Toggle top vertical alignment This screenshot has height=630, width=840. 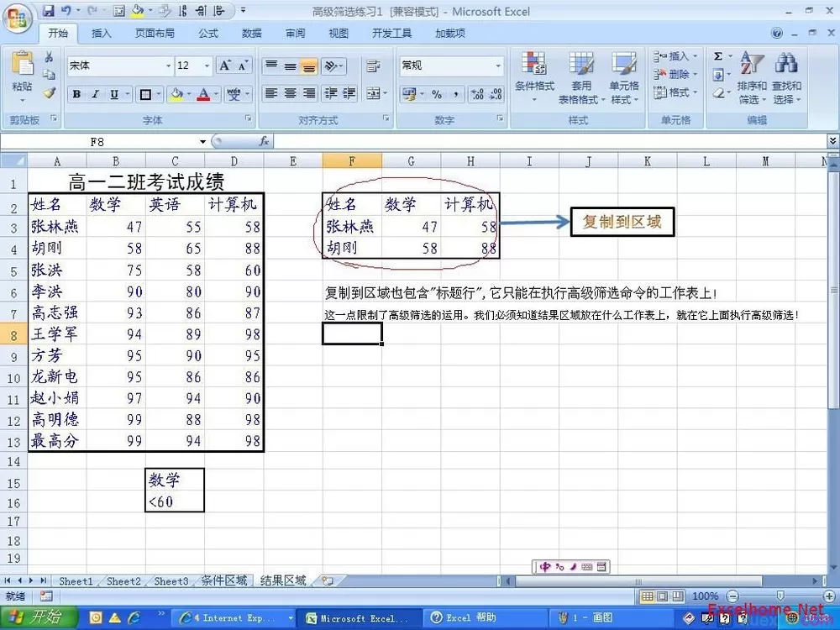pyautogui.click(x=271, y=66)
